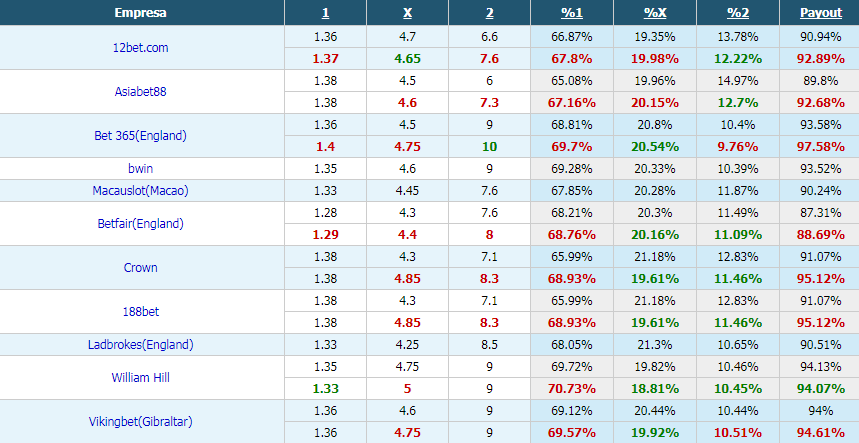Screen dimensions: 859x443
Task: Sort by the %1 column header
Action: [571, 13]
